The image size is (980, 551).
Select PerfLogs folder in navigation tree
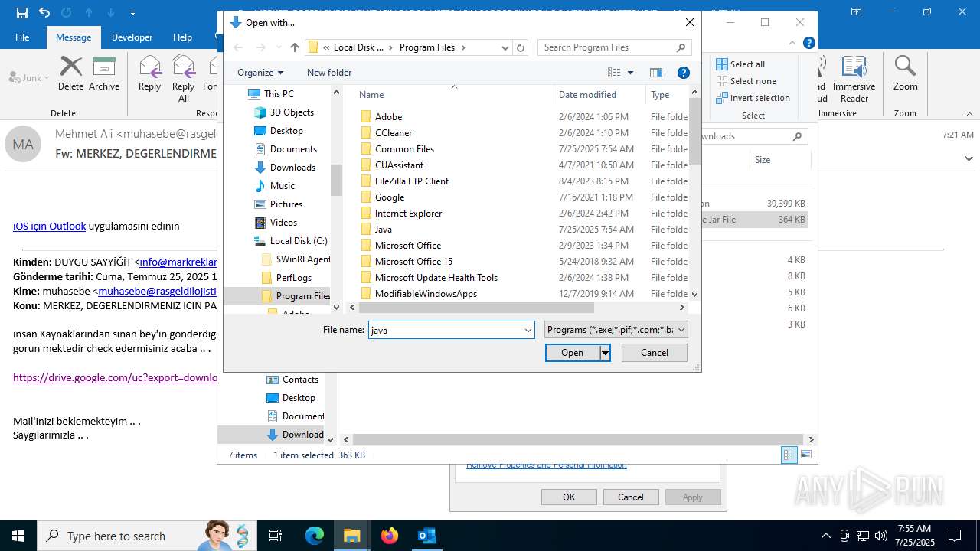[x=294, y=278]
